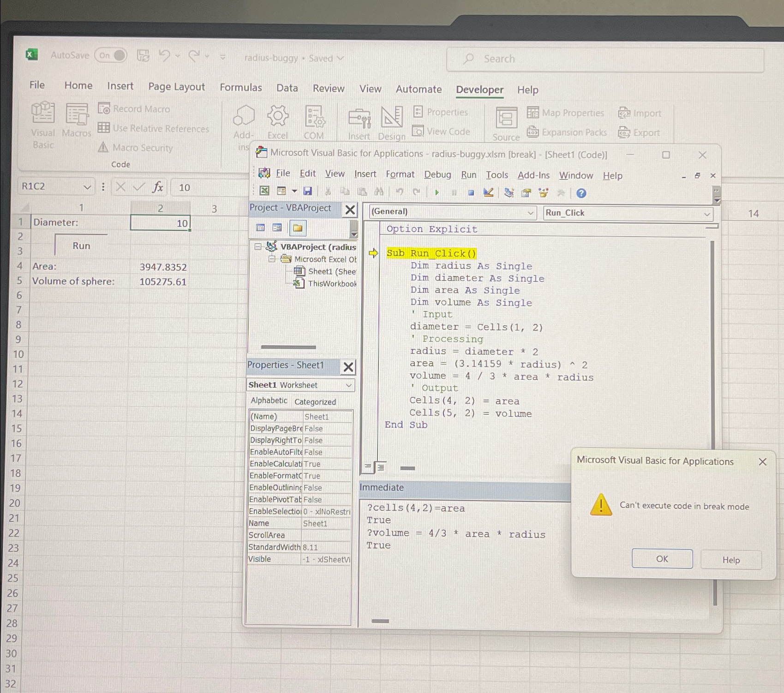Toggle Design Mode icon in VBA toolbar
The image size is (784, 693).
click(x=488, y=192)
